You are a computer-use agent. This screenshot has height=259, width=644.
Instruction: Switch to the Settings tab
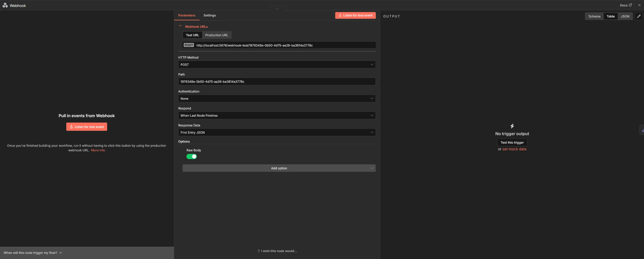(x=209, y=15)
